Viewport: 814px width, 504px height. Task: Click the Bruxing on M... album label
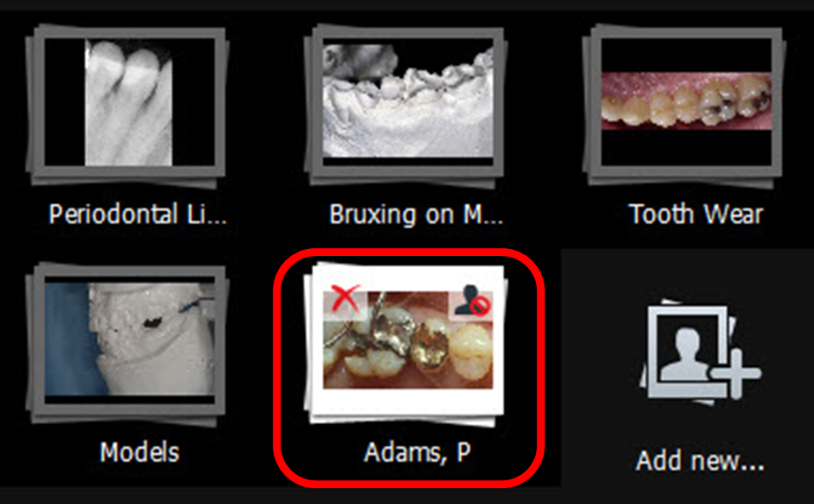pyautogui.click(x=416, y=214)
